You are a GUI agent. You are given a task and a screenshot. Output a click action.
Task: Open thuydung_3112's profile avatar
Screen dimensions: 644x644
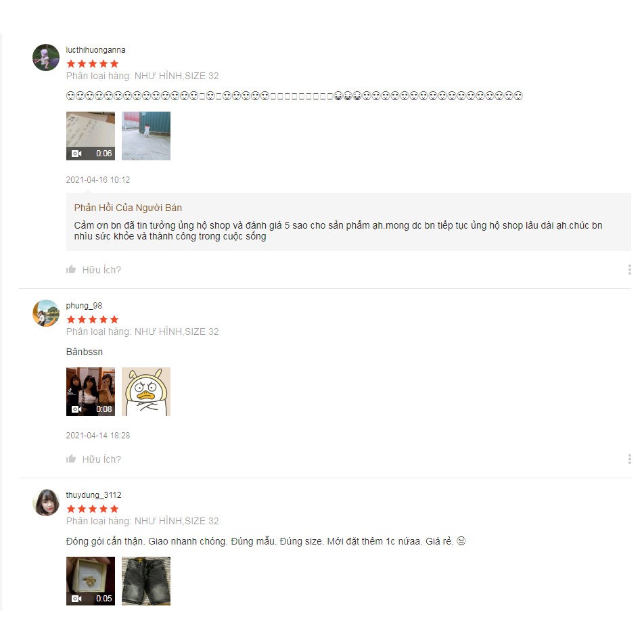pyautogui.click(x=46, y=503)
